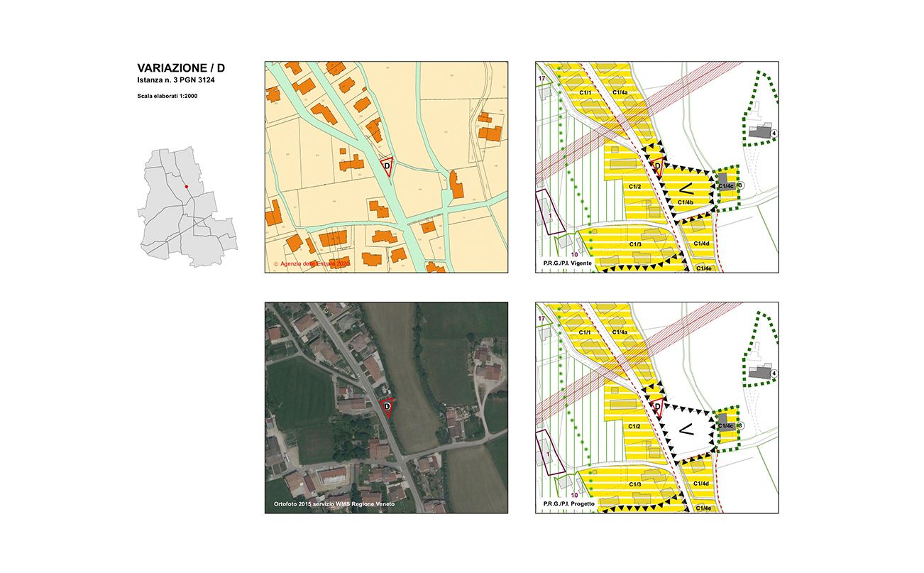Click the red D triangle on the orthophoto
The width and height of the screenshot is (924, 573).
click(x=387, y=407)
